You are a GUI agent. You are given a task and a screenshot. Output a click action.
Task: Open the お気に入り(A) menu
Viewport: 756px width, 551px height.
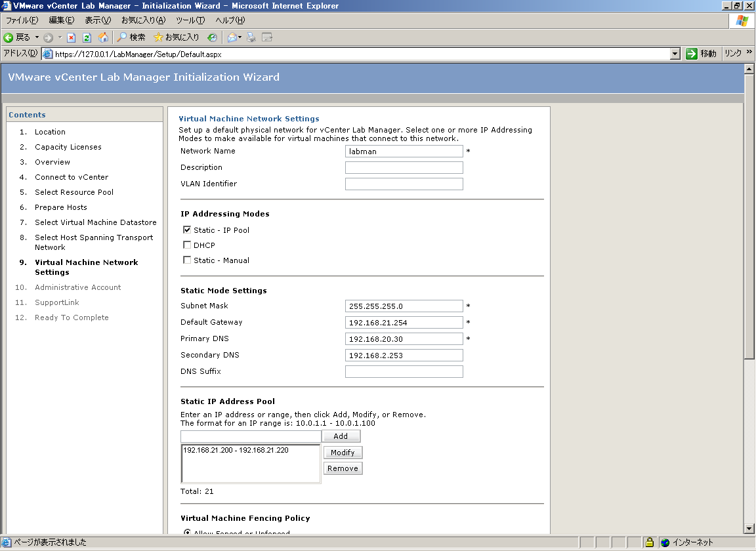tap(143, 20)
